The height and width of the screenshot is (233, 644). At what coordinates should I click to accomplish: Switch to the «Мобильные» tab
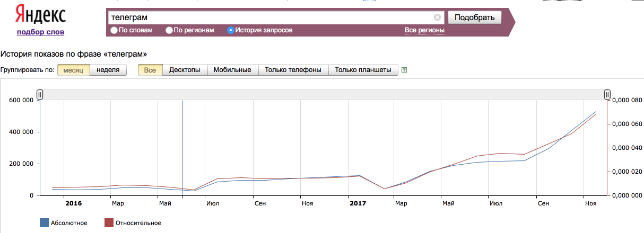[x=232, y=70]
